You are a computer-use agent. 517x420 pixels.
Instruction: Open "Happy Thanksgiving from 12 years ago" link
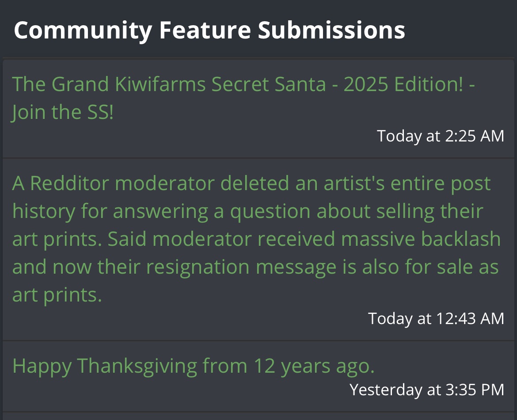194,366
